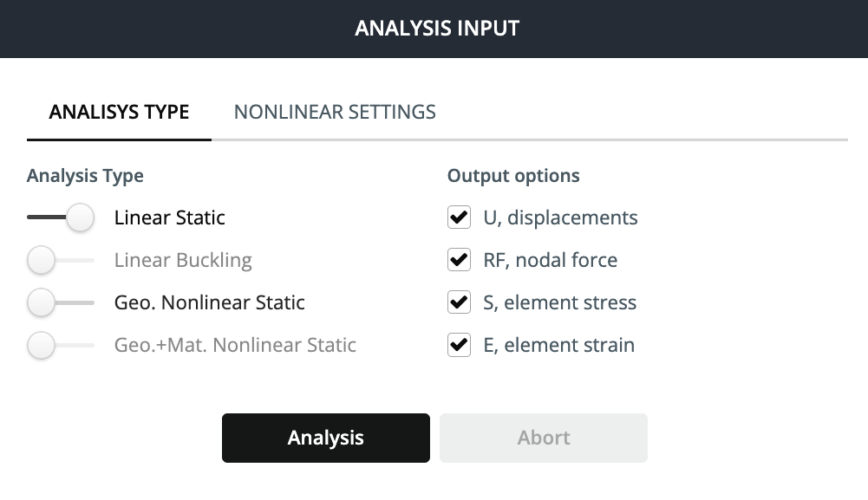
Task: Open the NONLINEAR SETTINGS tab
Action: coord(335,113)
